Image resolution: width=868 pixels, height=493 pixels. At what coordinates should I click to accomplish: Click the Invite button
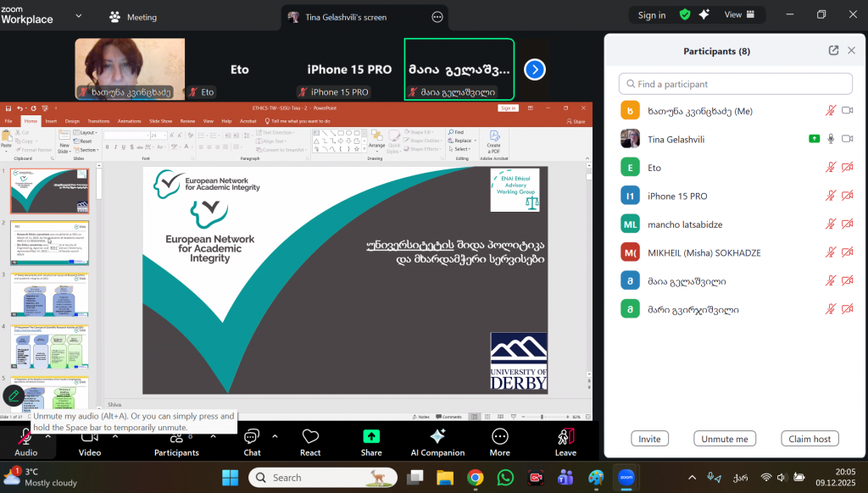point(649,439)
